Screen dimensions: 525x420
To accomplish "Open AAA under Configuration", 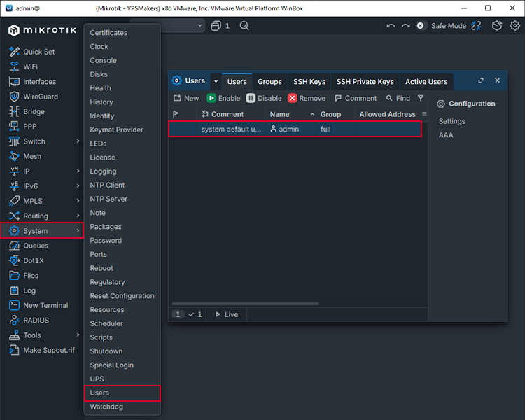I will point(446,135).
